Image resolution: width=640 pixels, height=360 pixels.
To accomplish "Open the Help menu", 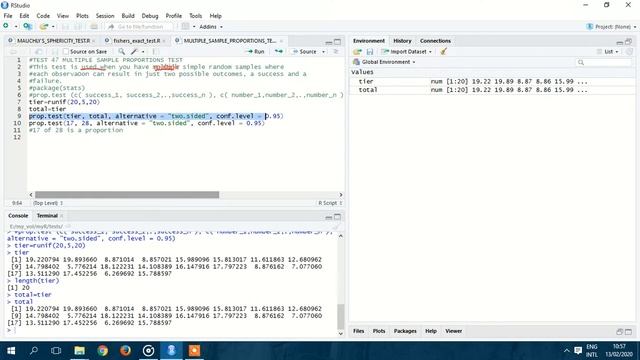I will [x=216, y=16].
